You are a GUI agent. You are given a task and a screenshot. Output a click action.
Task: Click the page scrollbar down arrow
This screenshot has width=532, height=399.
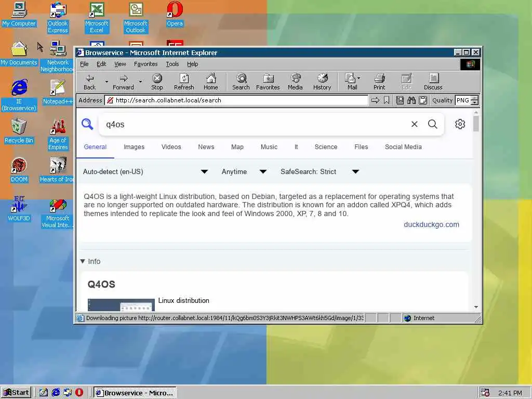pyautogui.click(x=476, y=307)
